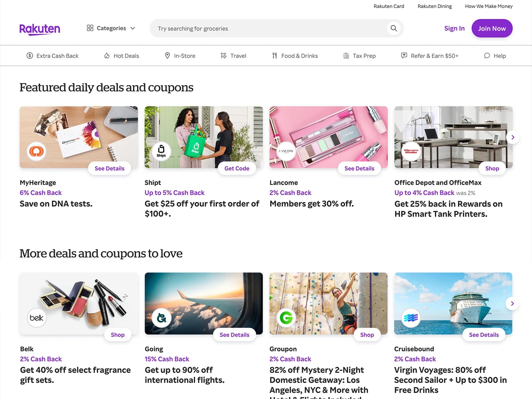
Task: Open In-Store using the location pin icon
Action: click(x=168, y=56)
